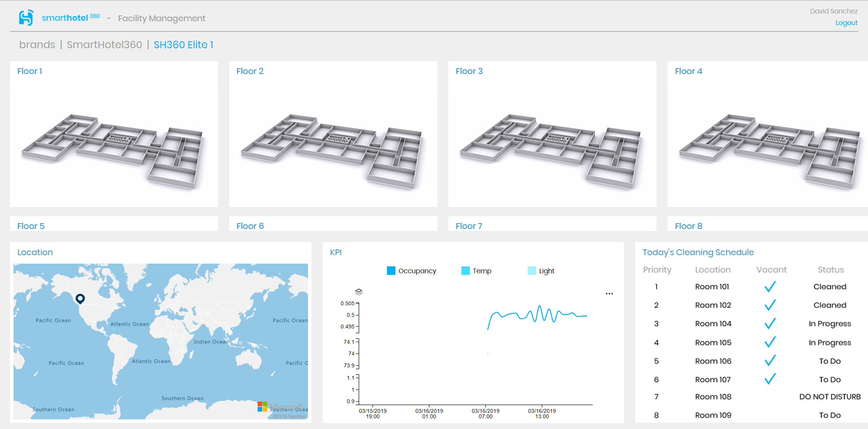Go to brands breadcrumb
This screenshot has height=429, width=868.
pos(37,45)
